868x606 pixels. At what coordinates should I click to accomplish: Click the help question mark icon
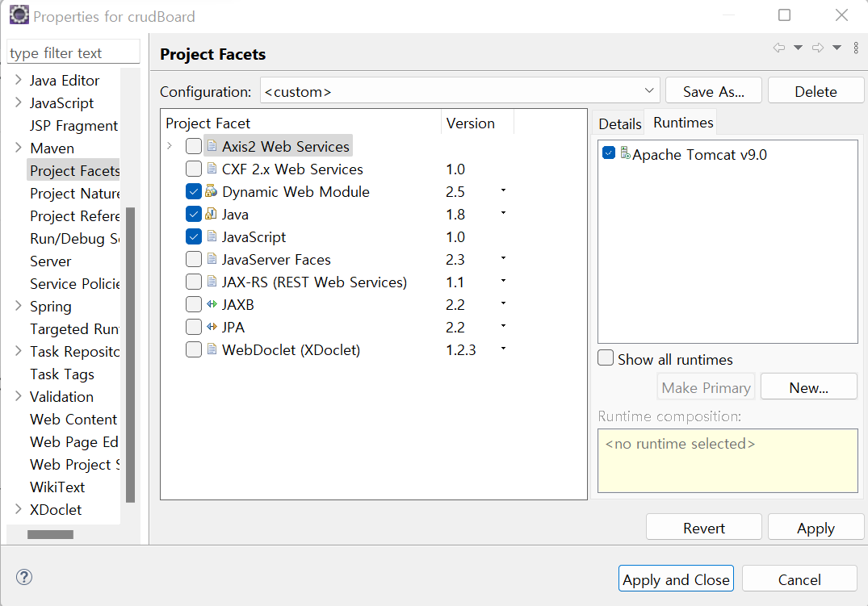(24, 577)
